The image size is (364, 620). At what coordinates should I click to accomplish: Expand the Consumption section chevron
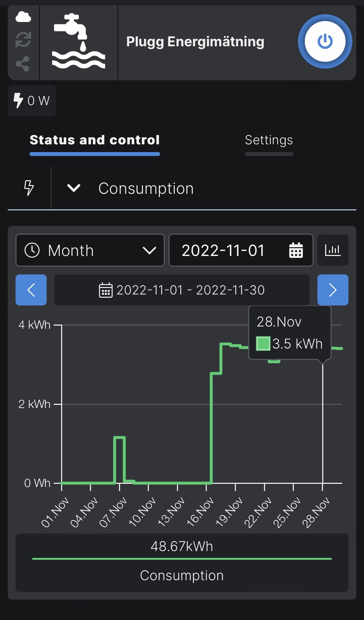pos(74,188)
